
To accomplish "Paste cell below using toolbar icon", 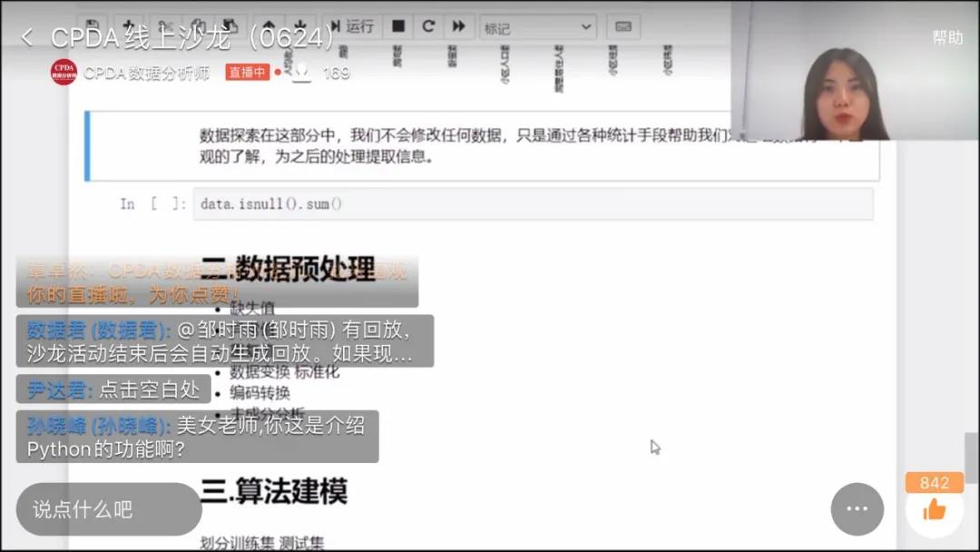I will coord(231,26).
